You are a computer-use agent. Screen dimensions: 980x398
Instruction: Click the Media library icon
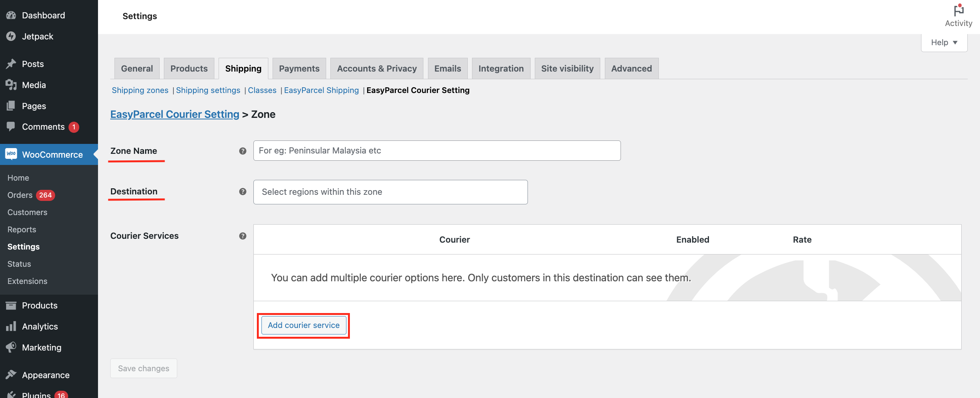[11, 85]
